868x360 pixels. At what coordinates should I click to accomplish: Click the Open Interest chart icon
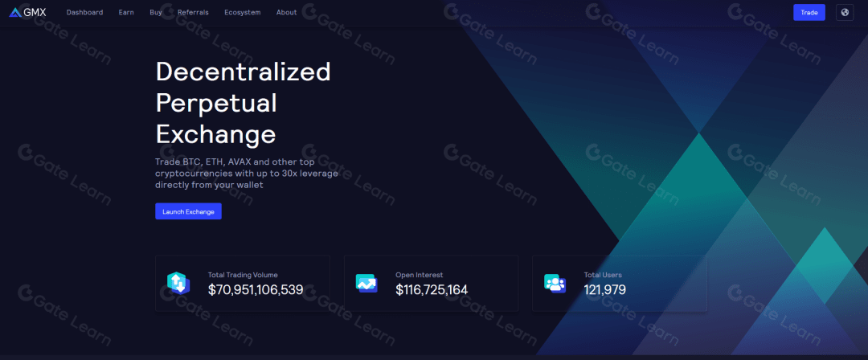coord(366,283)
